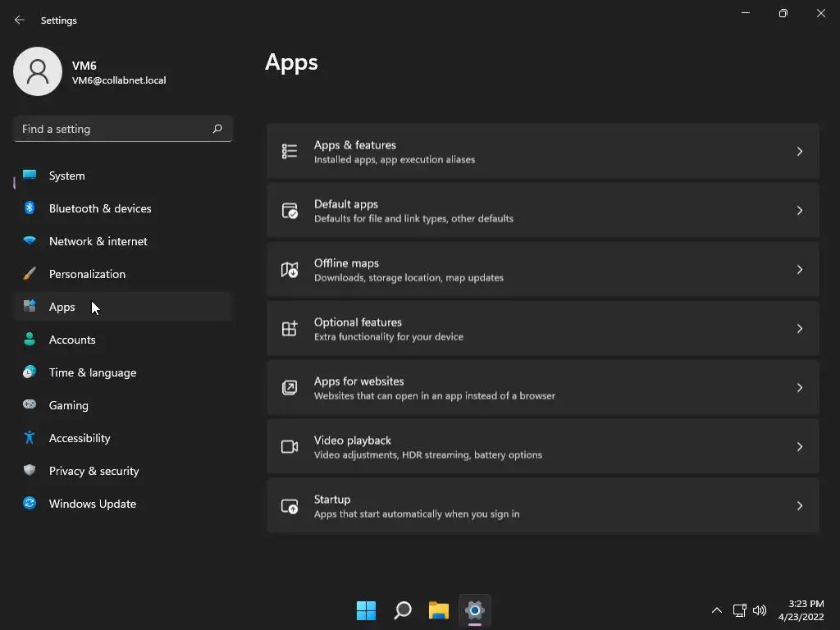Select Privacy & security
The width and height of the screenshot is (840, 630).
[x=123, y=470]
